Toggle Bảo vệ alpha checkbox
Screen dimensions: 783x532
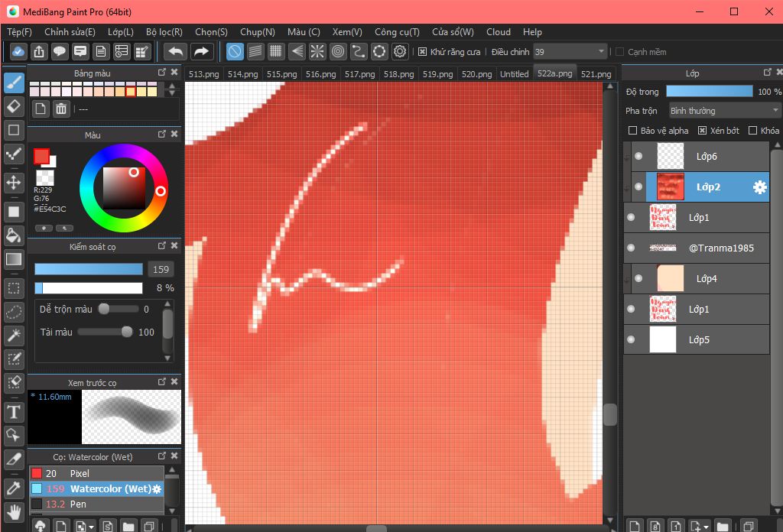pyautogui.click(x=632, y=130)
